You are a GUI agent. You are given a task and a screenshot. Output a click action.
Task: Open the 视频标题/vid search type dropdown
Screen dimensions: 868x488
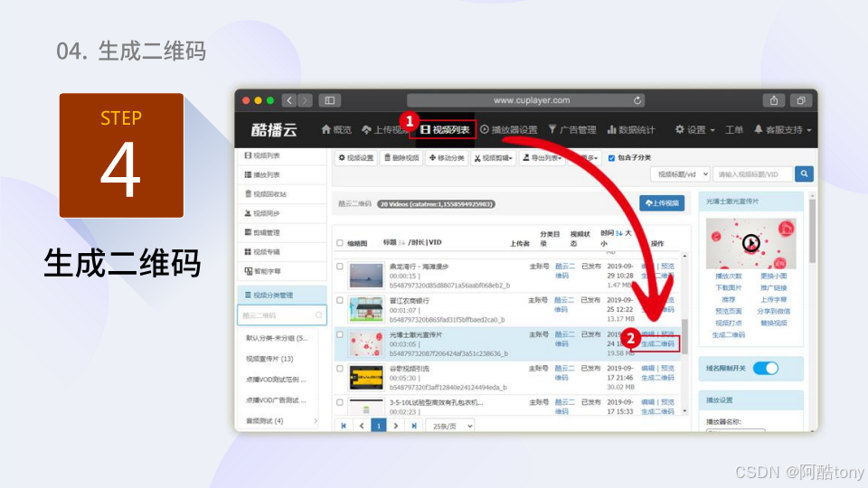click(x=680, y=174)
